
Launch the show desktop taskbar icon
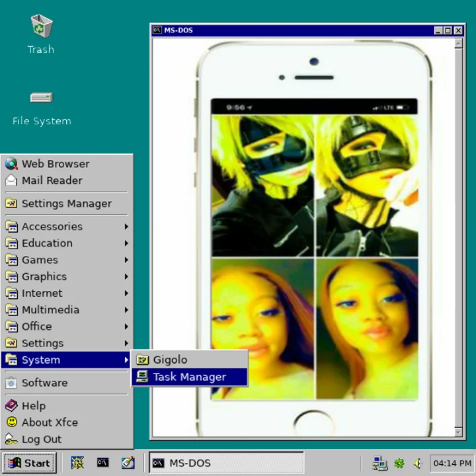(77, 463)
